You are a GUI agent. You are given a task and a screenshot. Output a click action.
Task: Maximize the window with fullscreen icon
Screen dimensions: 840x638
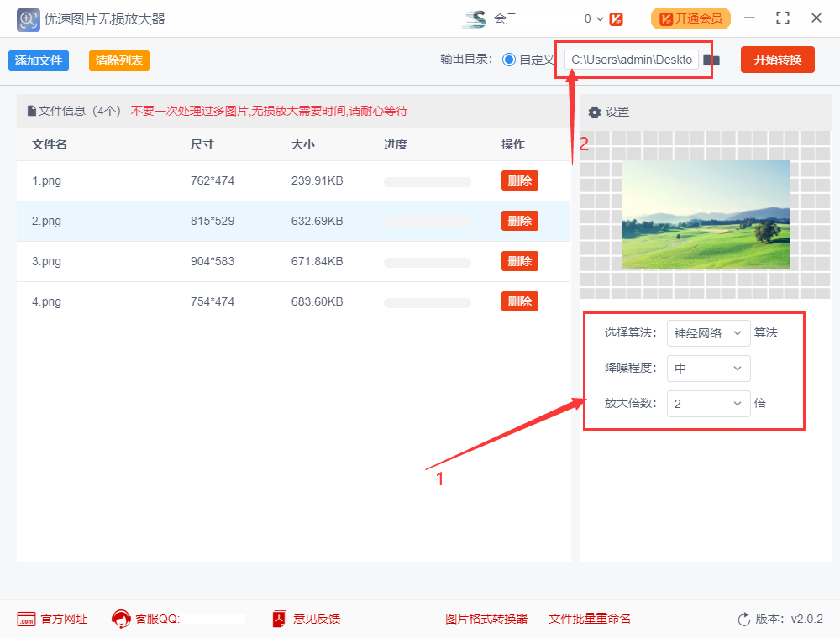[783, 18]
